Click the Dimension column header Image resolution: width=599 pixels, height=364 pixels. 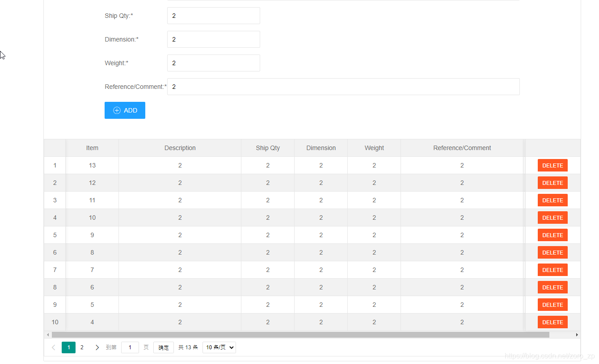[x=321, y=148]
